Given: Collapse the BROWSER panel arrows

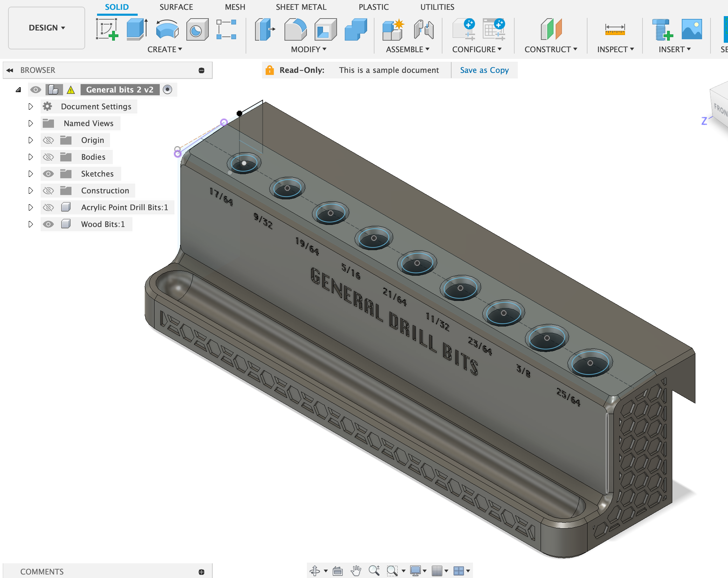Looking at the screenshot, I should 10,70.
